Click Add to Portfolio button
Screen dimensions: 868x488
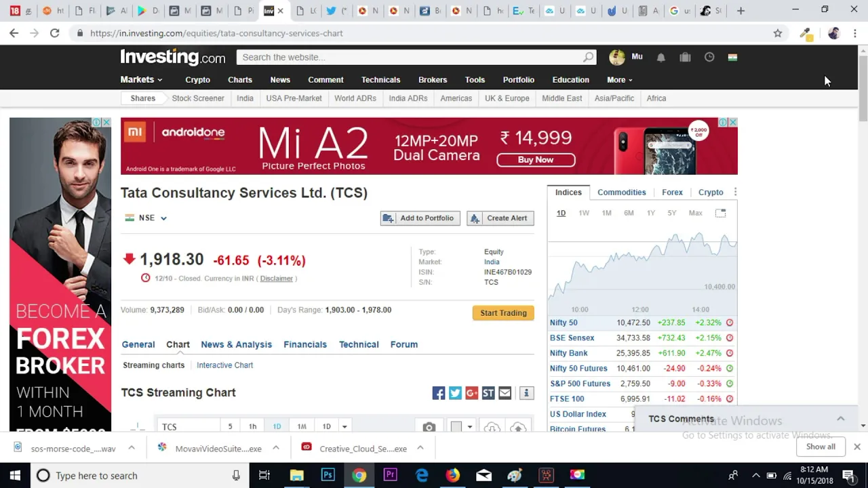420,218
